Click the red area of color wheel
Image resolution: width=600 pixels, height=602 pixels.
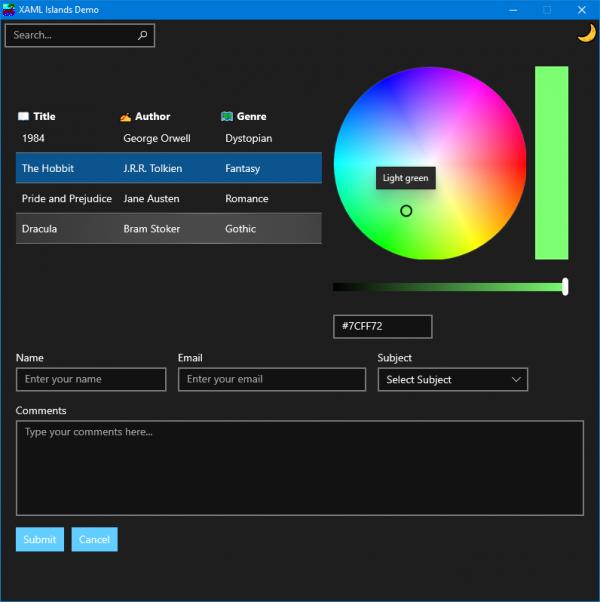coord(516,161)
